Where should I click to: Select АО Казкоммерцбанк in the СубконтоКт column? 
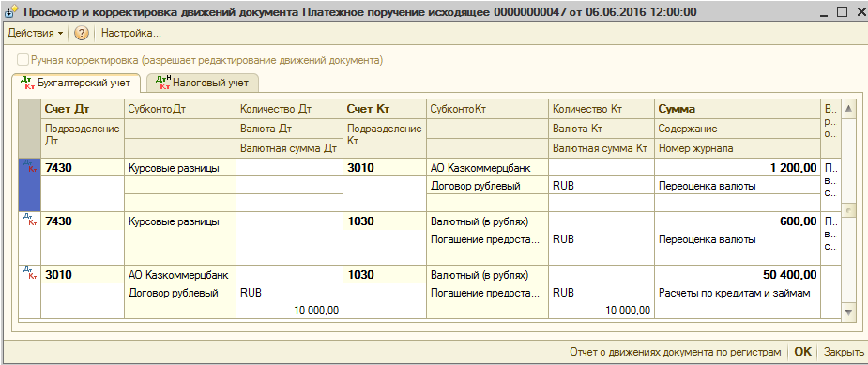pyautogui.click(x=488, y=167)
